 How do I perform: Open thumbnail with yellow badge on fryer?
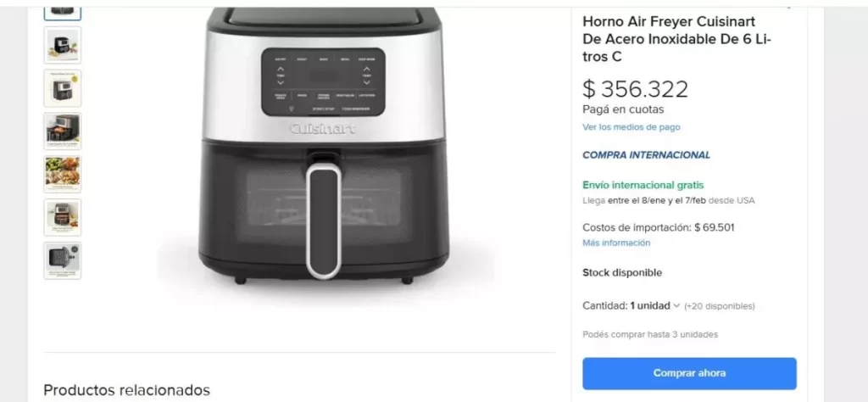(63, 88)
